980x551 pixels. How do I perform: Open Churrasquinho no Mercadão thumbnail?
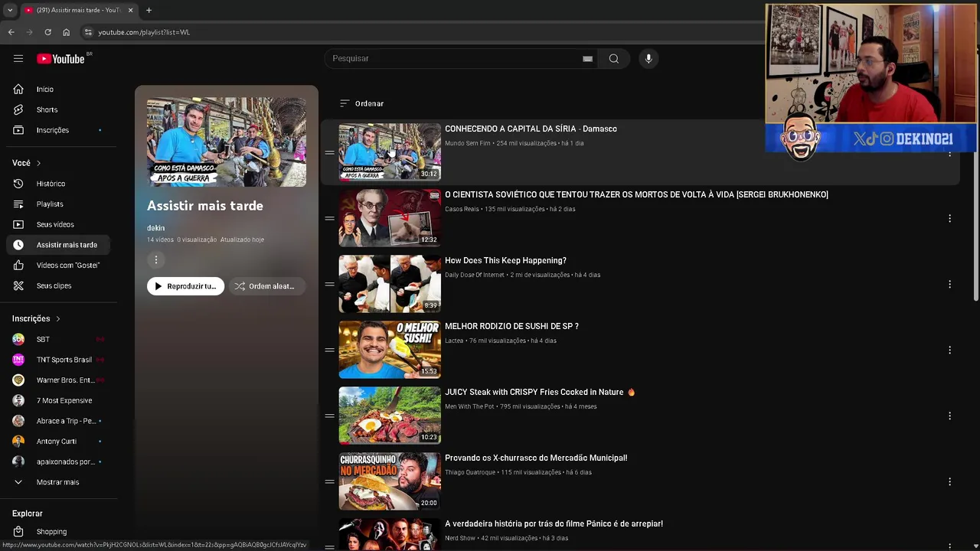pyautogui.click(x=390, y=481)
